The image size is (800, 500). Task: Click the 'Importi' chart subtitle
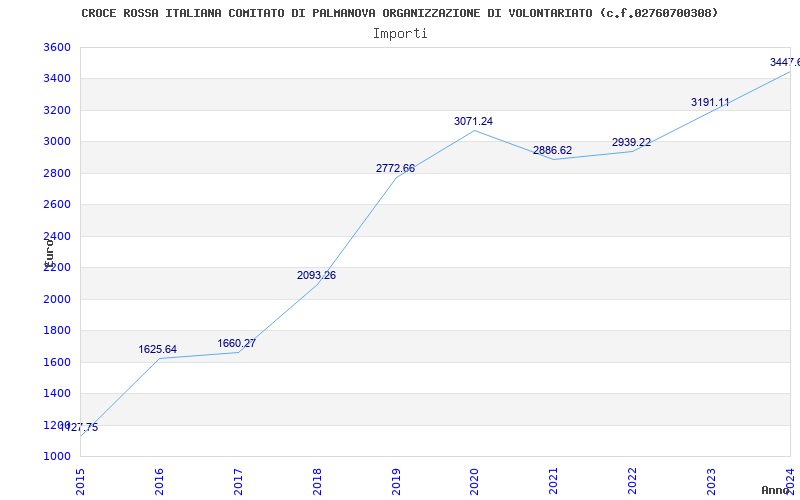(x=400, y=34)
